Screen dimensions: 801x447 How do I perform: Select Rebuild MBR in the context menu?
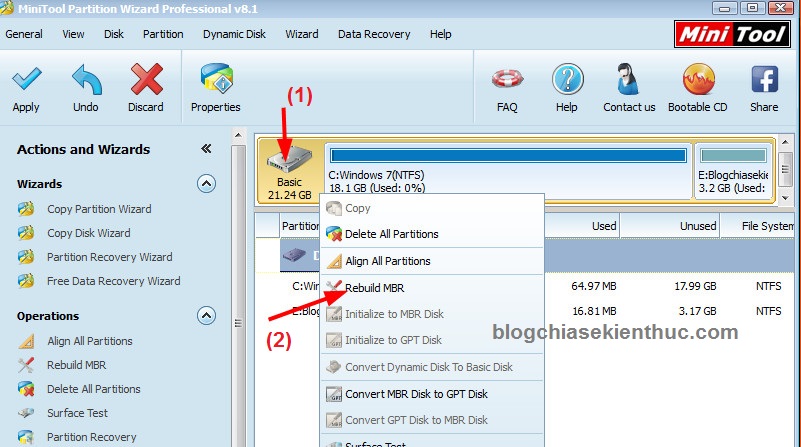click(432, 288)
